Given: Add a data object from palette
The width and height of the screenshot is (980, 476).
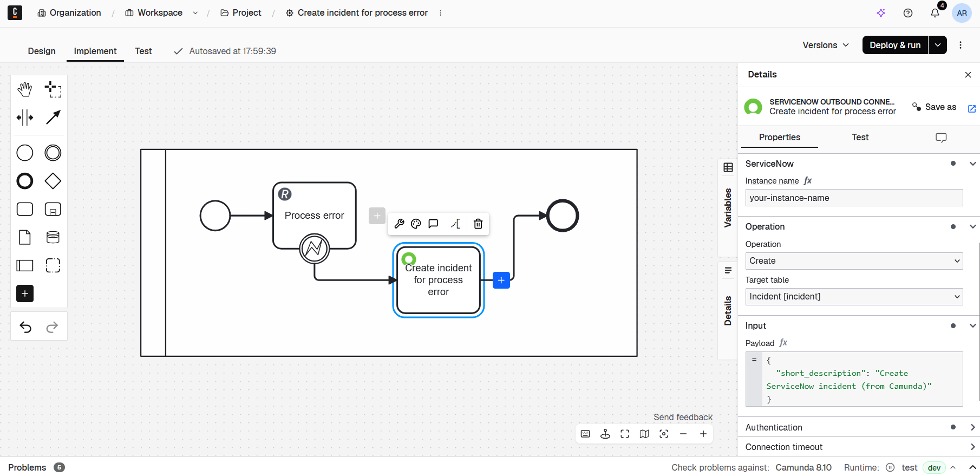Looking at the screenshot, I should coord(25,237).
